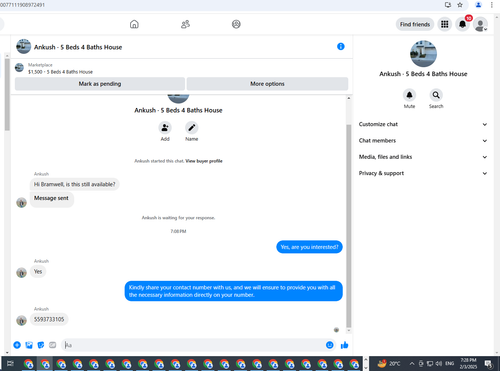This screenshot has height=371, width=500.
Task: Edit chat name with pencil icon
Action: click(x=191, y=128)
